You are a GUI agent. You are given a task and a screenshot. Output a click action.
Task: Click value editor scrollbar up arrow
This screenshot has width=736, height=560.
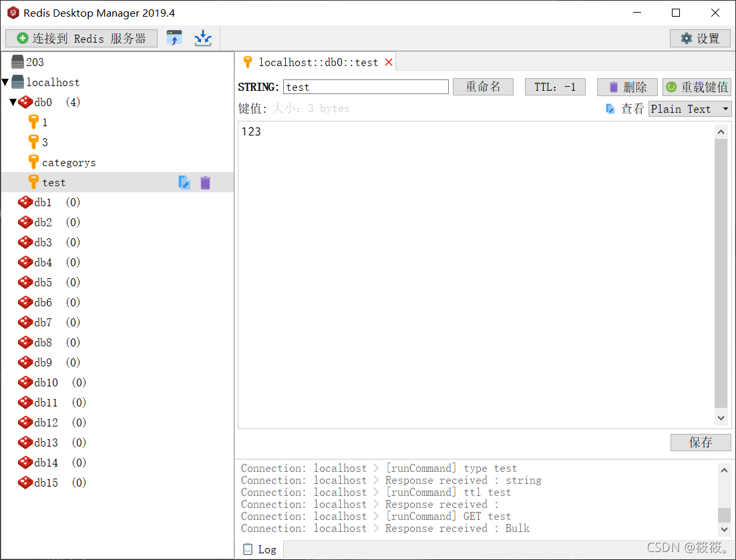[x=721, y=132]
